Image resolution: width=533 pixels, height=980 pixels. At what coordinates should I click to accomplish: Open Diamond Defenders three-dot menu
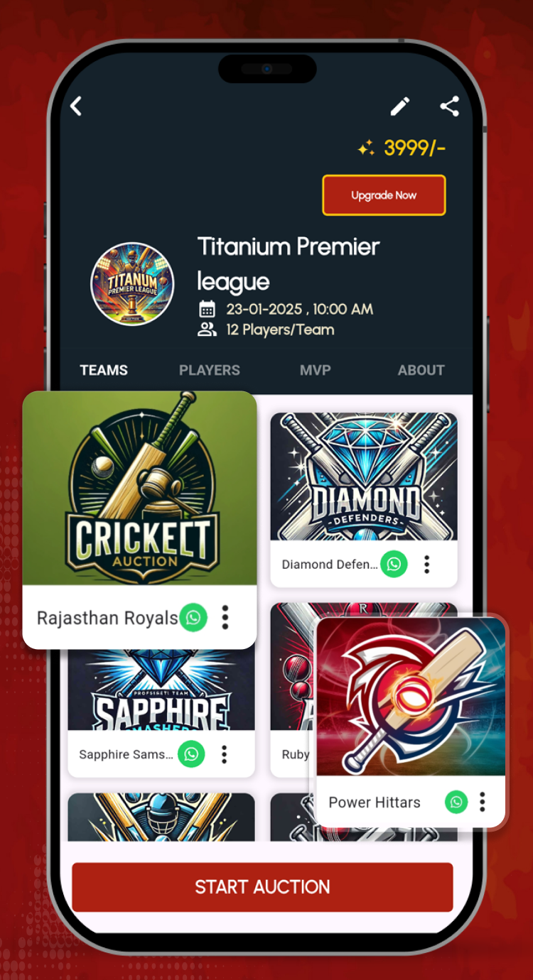427,565
